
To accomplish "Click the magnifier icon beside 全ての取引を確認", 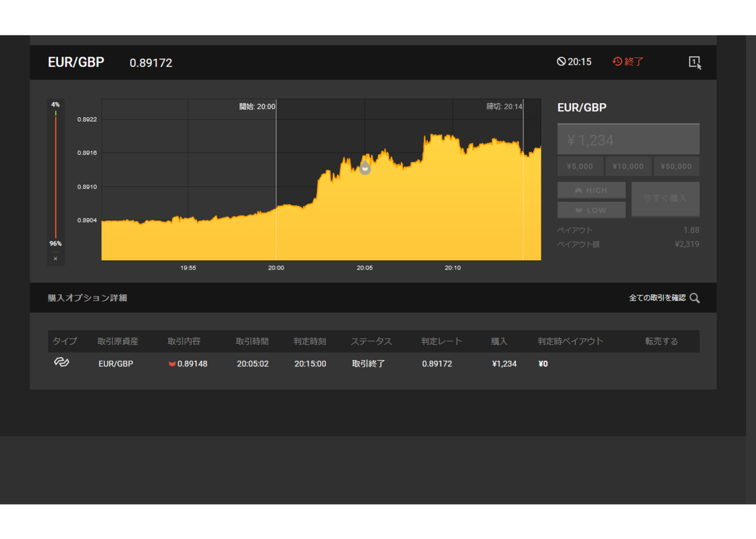I will 694,298.
